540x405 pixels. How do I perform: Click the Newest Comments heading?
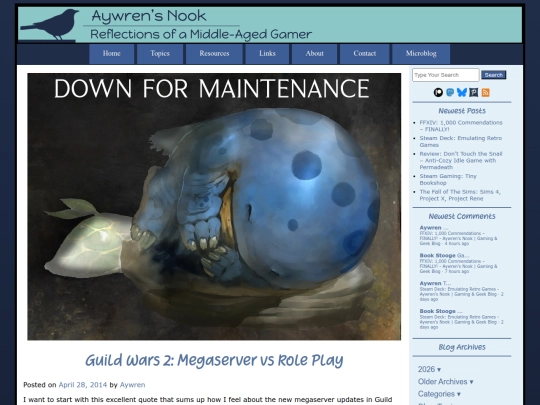(x=462, y=216)
